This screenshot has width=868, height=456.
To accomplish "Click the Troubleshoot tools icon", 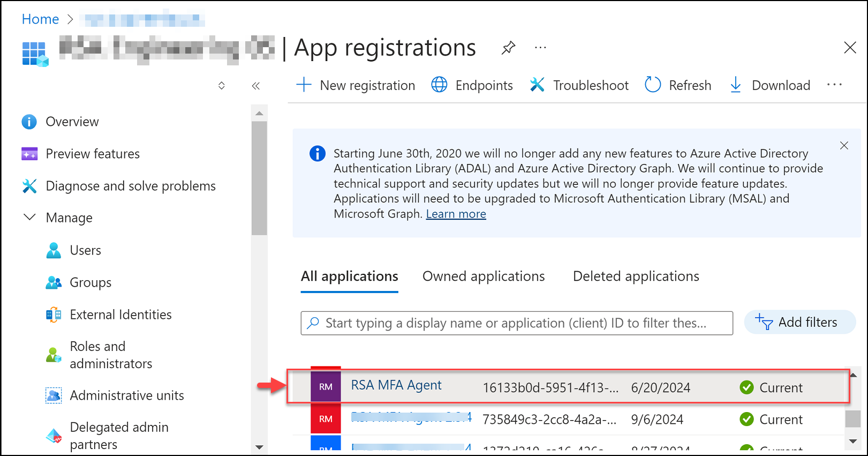I will coord(537,85).
